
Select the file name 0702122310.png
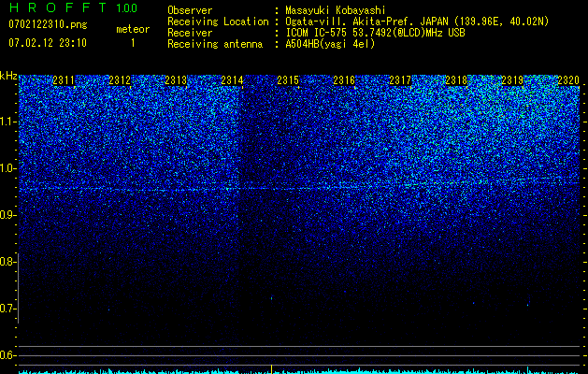[x=48, y=24]
